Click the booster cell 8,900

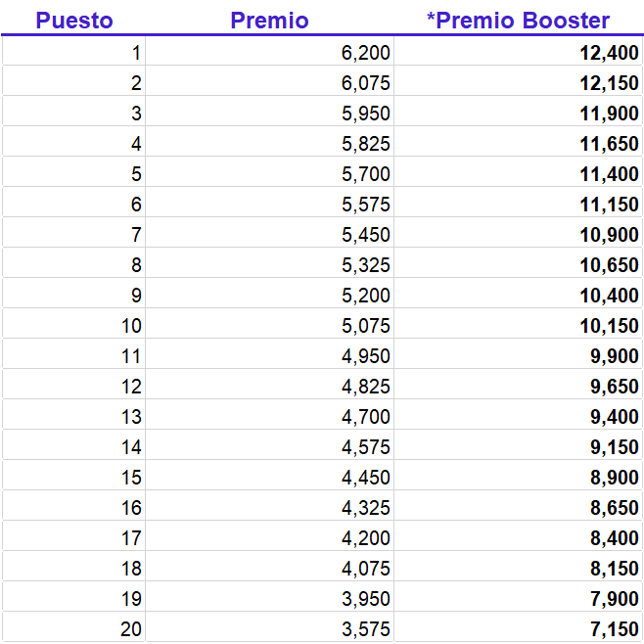(519, 476)
